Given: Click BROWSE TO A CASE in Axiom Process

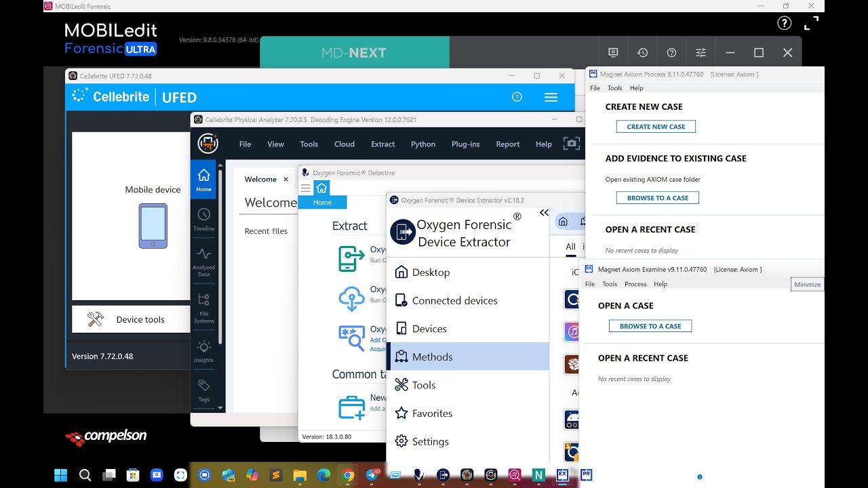Looking at the screenshot, I should click(x=658, y=198).
